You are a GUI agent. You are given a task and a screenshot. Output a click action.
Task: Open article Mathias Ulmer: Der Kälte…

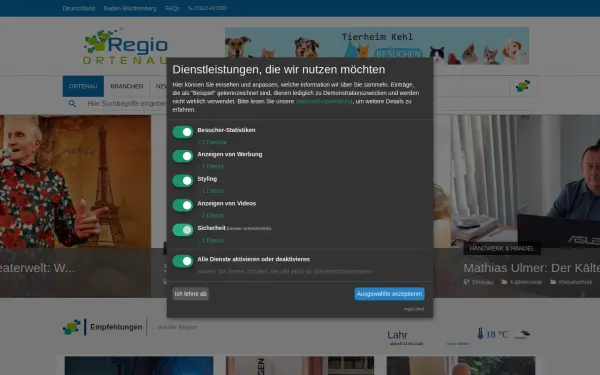coord(532,268)
